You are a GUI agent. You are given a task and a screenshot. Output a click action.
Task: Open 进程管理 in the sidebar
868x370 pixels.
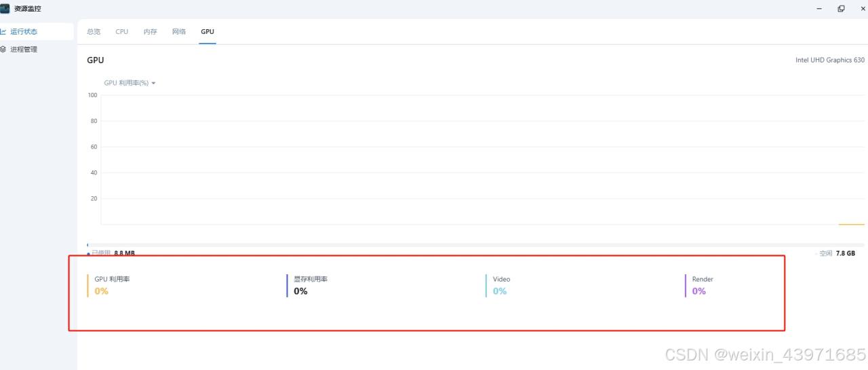coord(24,50)
